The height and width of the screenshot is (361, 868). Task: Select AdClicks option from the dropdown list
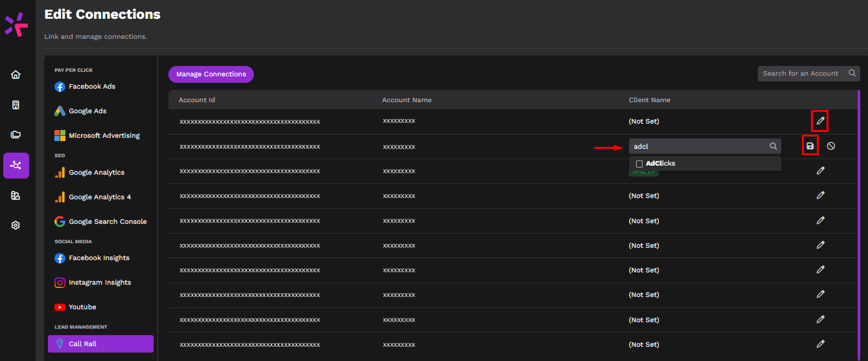coord(661,164)
